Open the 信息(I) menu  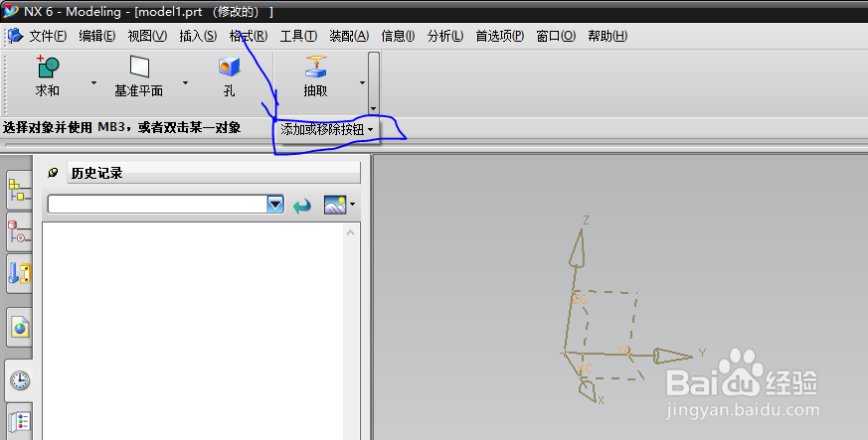[x=398, y=36]
